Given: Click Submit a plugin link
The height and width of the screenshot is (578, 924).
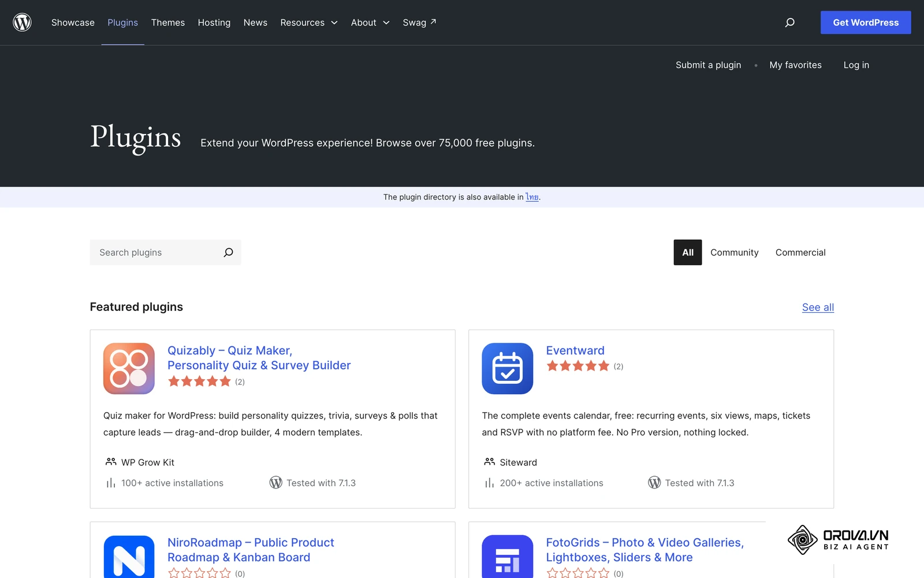Looking at the screenshot, I should tap(709, 65).
